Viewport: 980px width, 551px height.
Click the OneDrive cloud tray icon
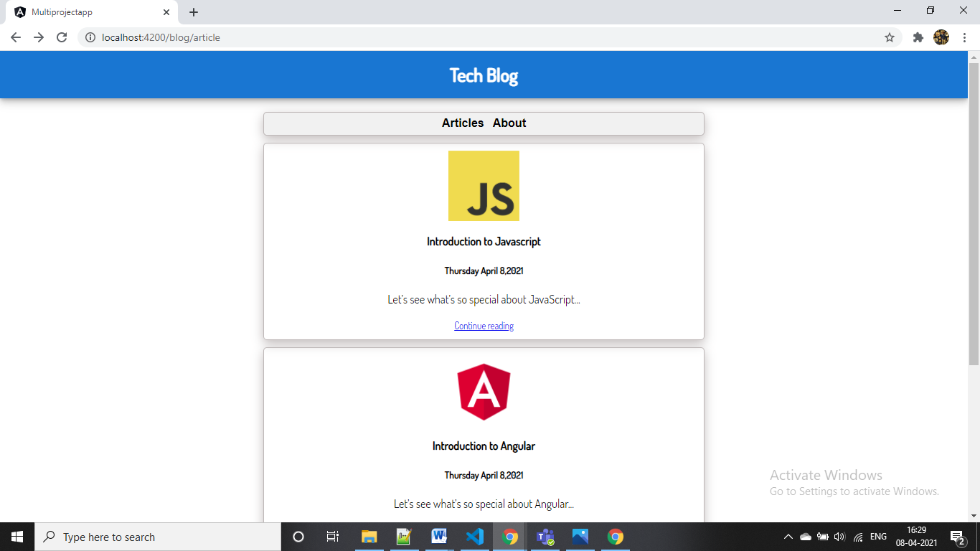pos(806,537)
